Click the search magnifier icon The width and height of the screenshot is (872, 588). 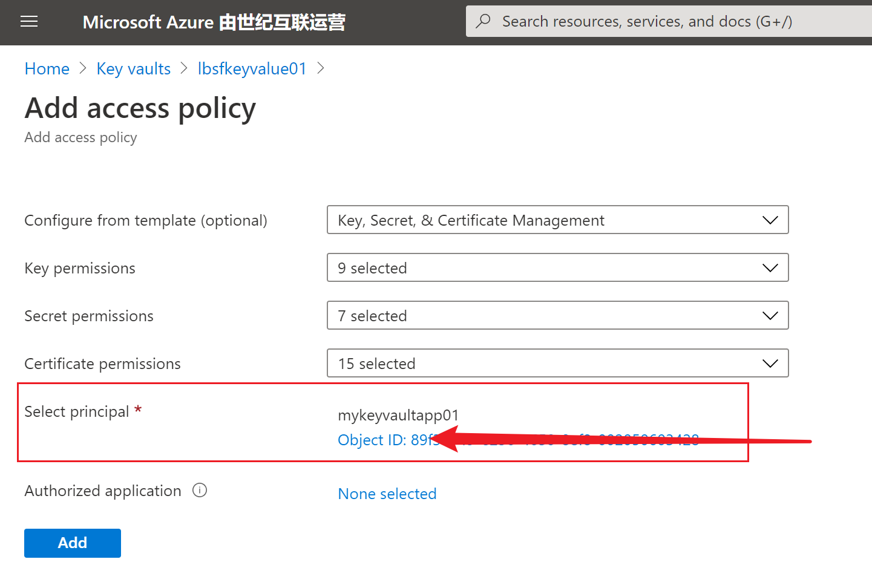pos(483,21)
